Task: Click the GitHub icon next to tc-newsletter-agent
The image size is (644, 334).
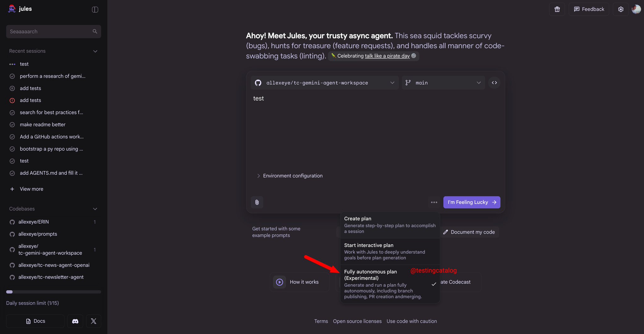Action: point(12,277)
